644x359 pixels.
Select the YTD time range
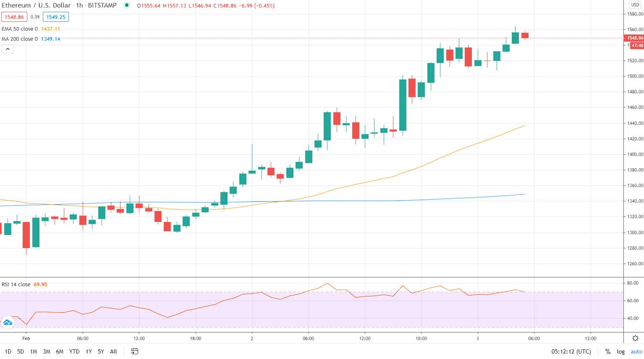[74, 351]
